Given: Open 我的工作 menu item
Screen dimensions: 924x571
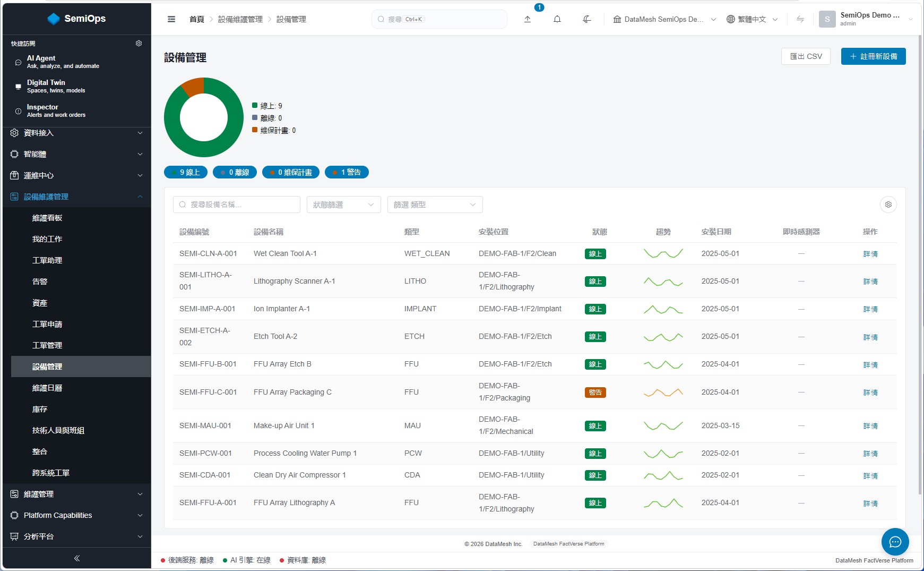Looking at the screenshot, I should coord(47,239).
